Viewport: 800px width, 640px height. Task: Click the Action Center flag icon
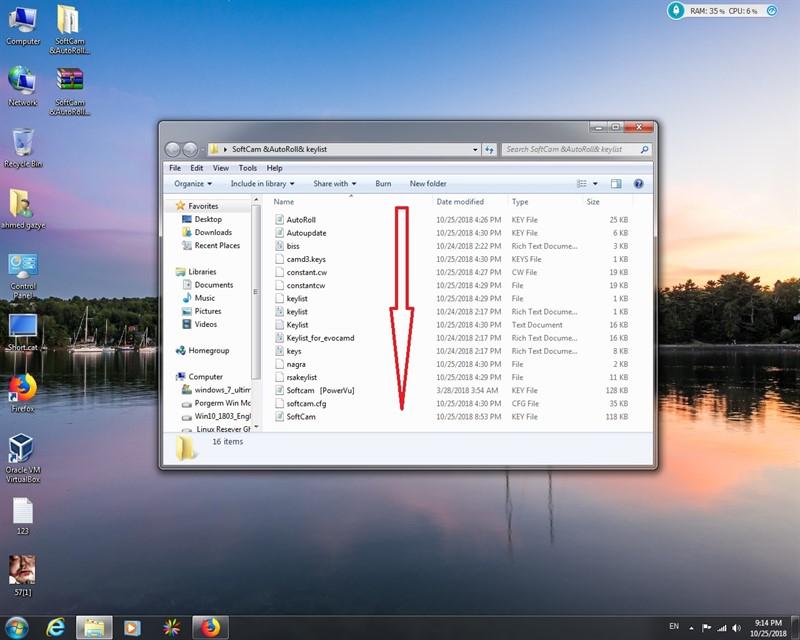pos(707,628)
